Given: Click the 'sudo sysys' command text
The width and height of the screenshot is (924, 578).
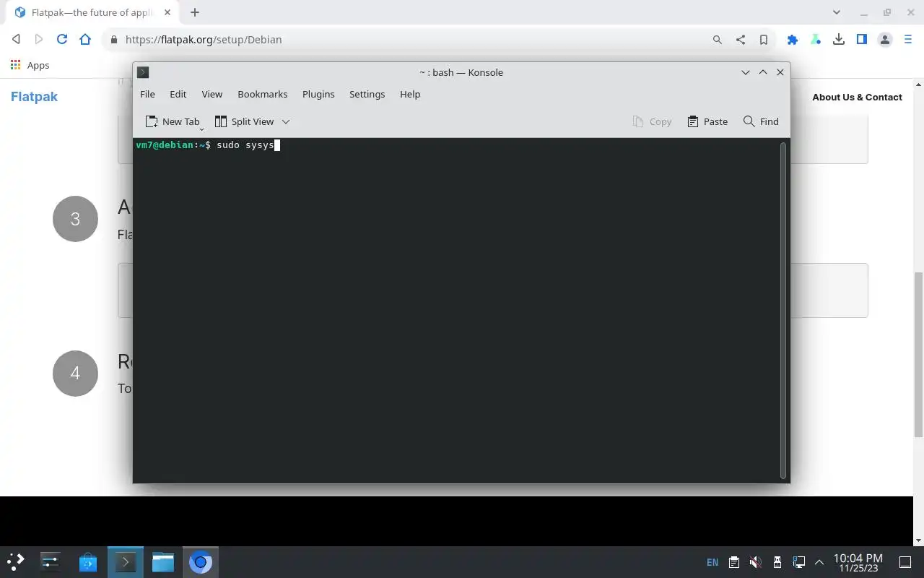Looking at the screenshot, I should (x=245, y=145).
